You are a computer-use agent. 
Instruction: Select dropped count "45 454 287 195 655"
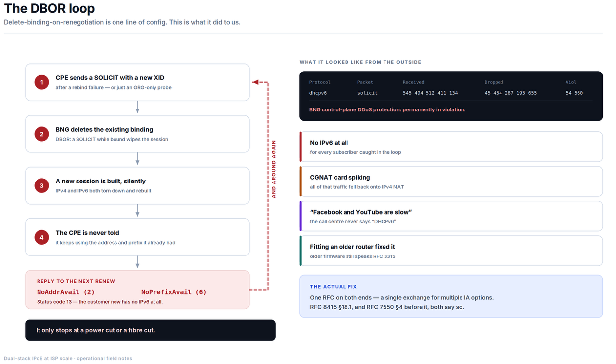click(x=511, y=93)
